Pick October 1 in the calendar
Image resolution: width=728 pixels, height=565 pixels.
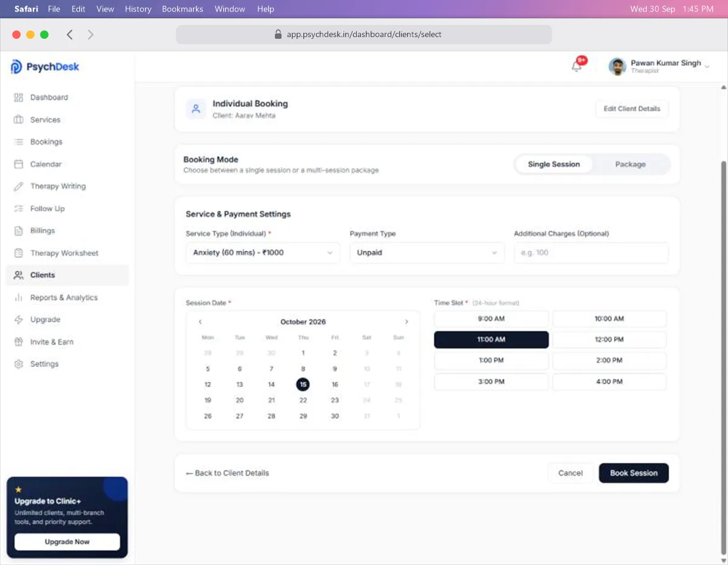click(303, 353)
